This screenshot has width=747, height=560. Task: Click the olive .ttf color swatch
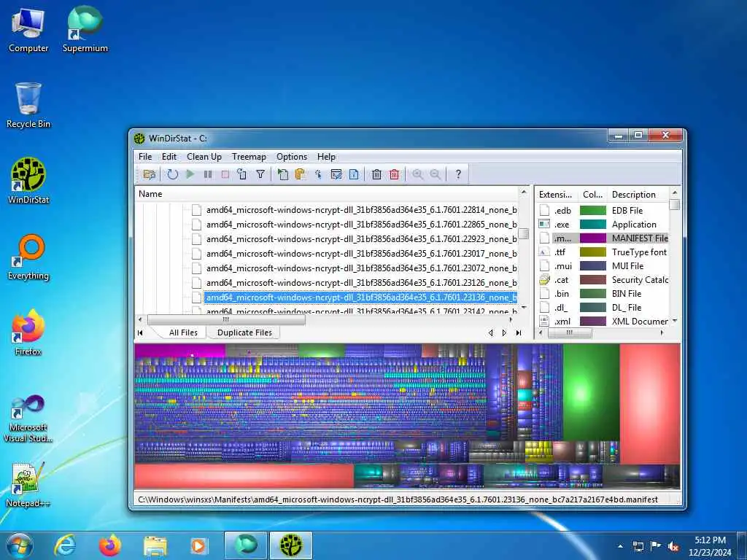tap(592, 252)
